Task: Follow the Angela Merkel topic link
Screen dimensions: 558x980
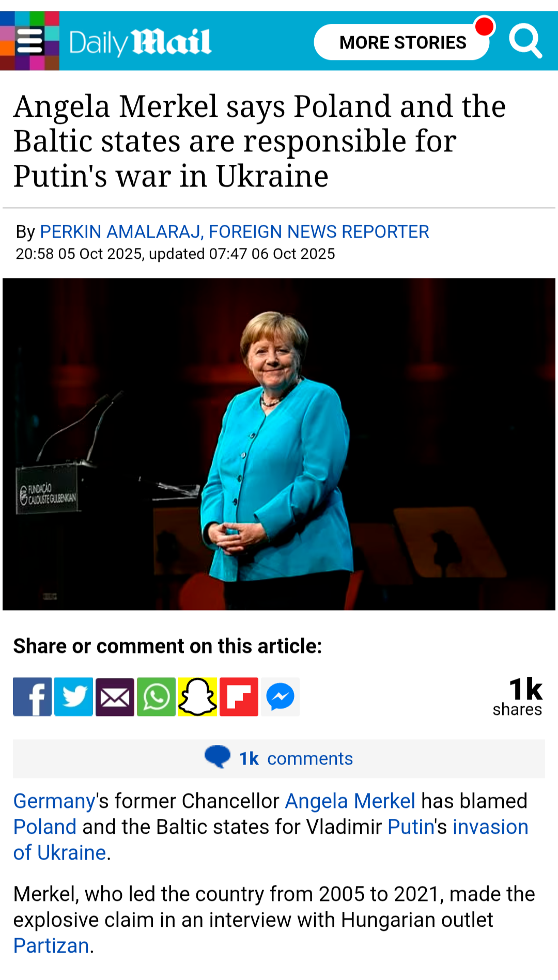Action: point(350,801)
